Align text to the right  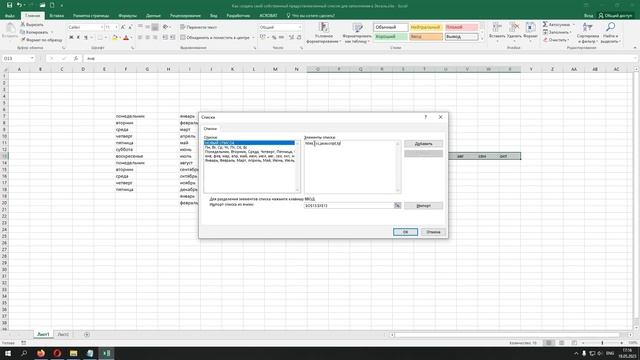coord(155,38)
